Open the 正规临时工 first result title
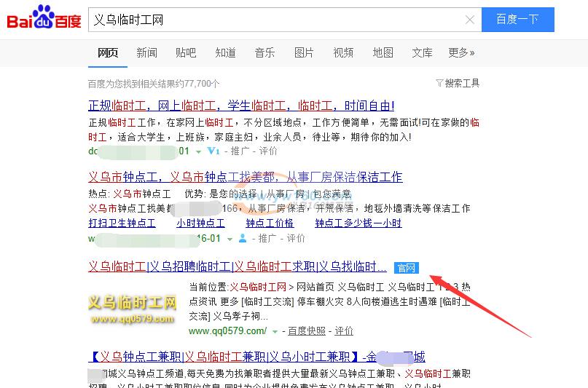The height and width of the screenshot is (388, 588). pyautogui.click(x=241, y=106)
